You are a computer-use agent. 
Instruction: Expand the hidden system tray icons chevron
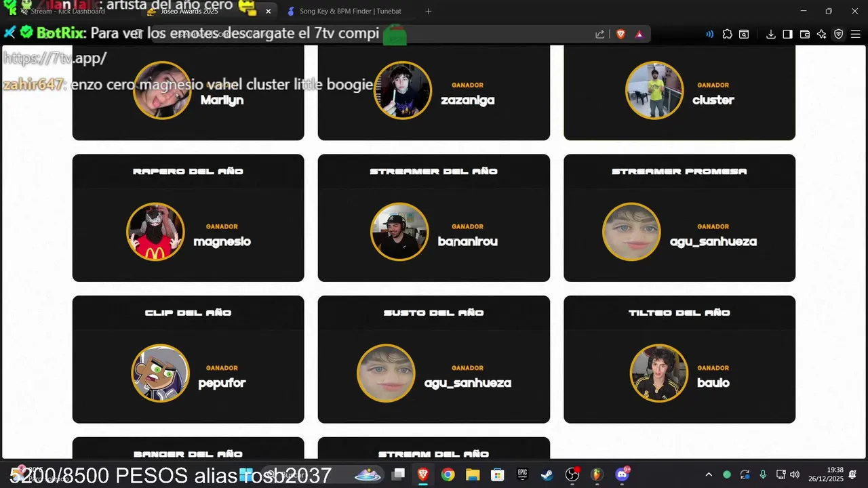tap(709, 474)
